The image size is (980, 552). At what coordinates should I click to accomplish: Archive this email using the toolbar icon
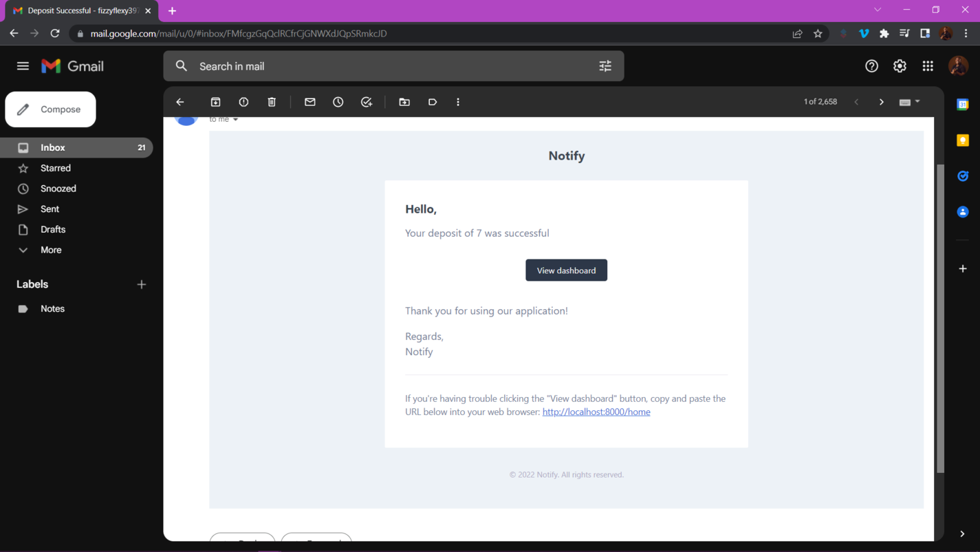point(215,102)
